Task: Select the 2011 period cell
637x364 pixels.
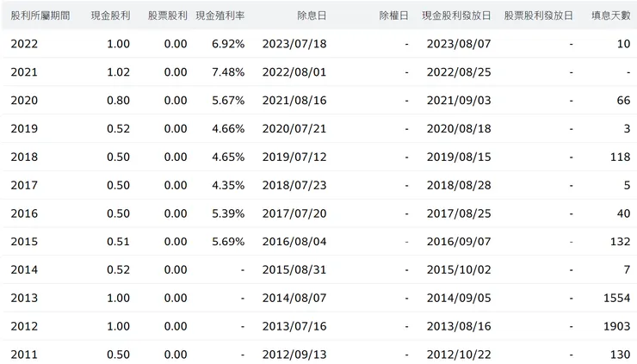Action: (24, 355)
